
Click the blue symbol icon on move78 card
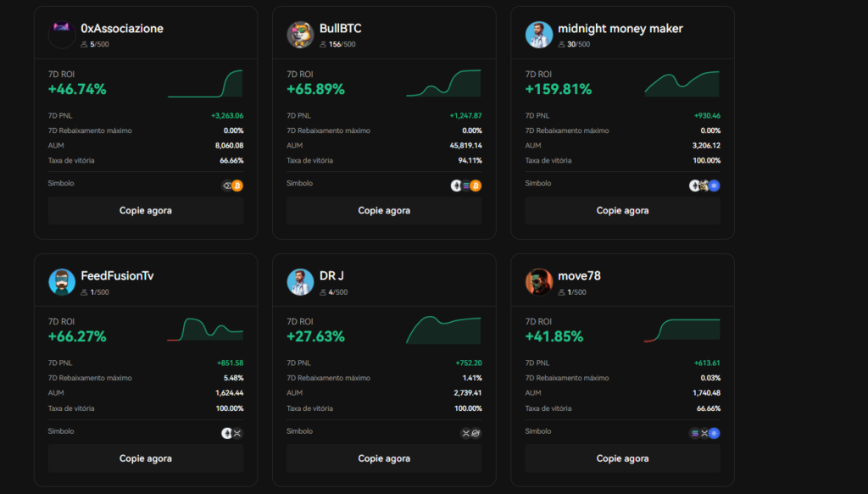coord(715,433)
